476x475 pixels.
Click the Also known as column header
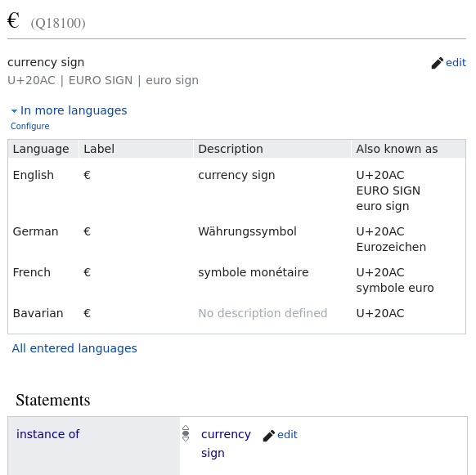pos(397,149)
